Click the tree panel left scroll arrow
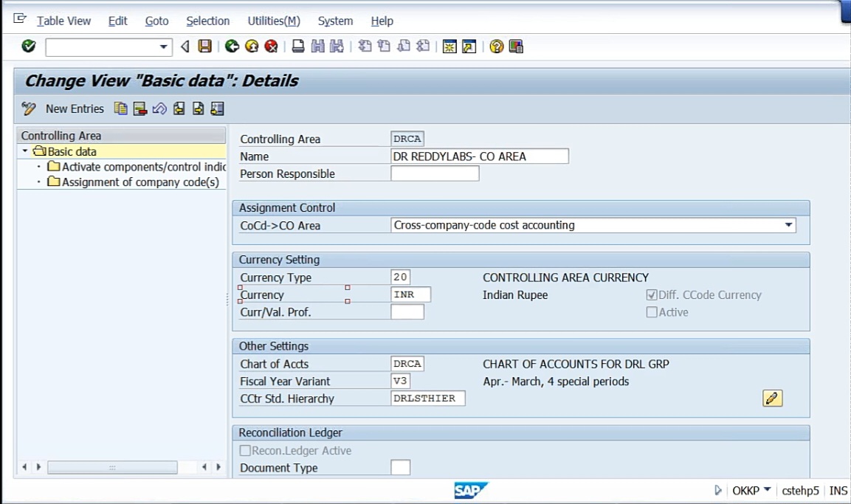This screenshot has width=851, height=504. [24, 466]
